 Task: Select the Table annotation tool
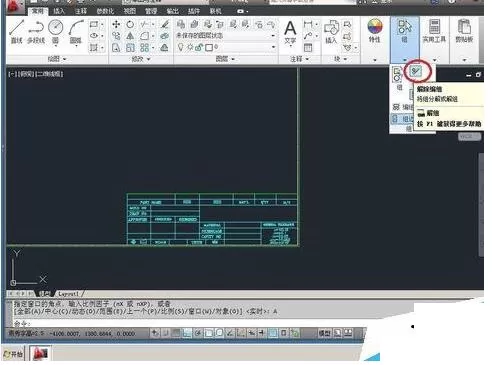pyautogui.click(x=308, y=47)
